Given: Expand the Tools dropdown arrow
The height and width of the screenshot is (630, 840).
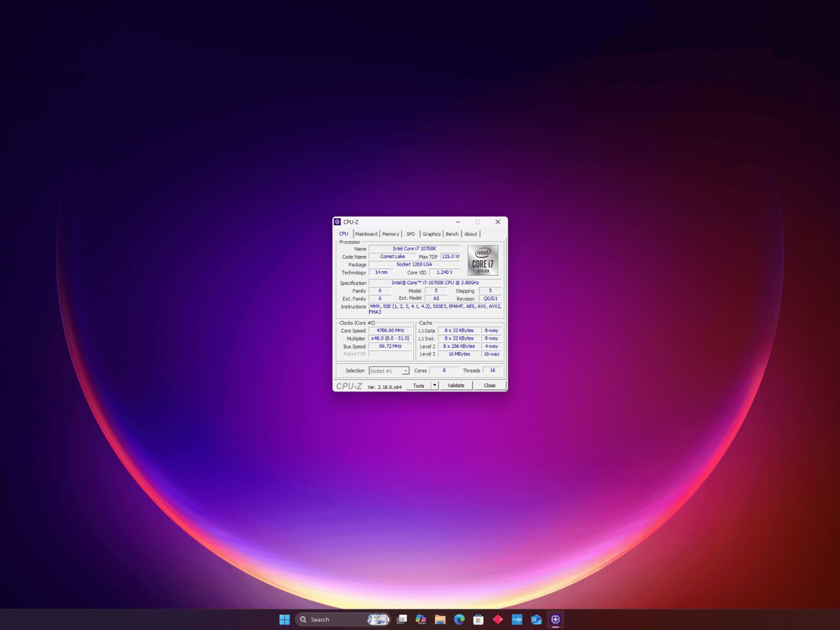Looking at the screenshot, I should pyautogui.click(x=435, y=386).
